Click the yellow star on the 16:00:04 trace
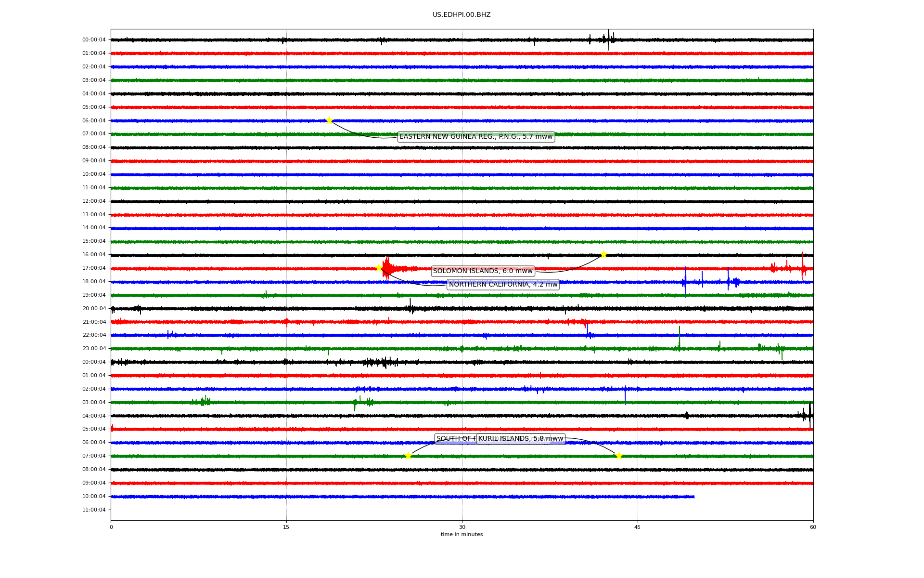The height and width of the screenshot is (578, 924). pyautogui.click(x=603, y=254)
